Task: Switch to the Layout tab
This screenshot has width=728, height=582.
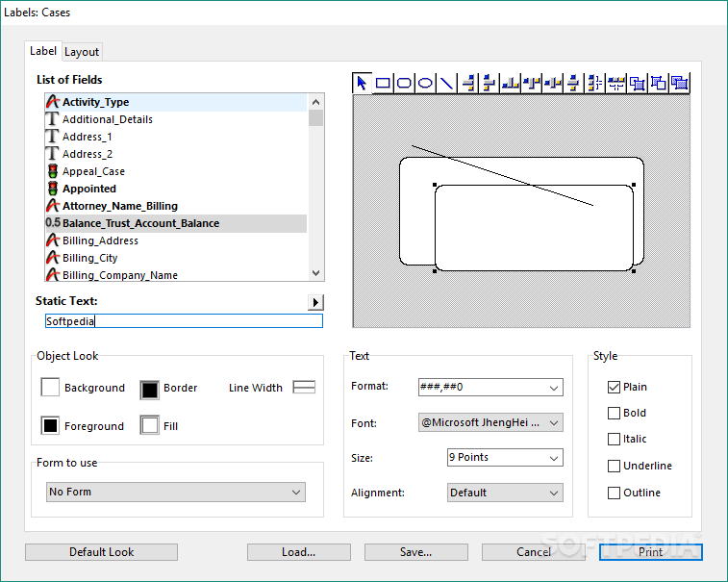Action: point(82,52)
